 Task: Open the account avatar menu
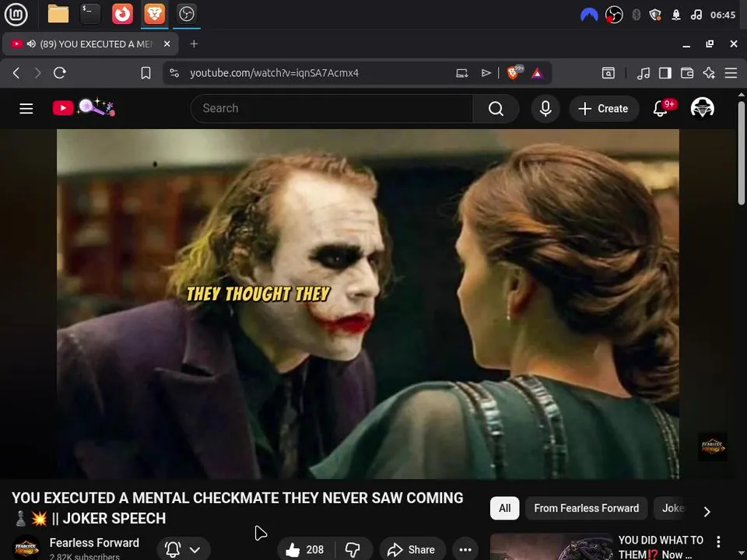click(x=702, y=108)
